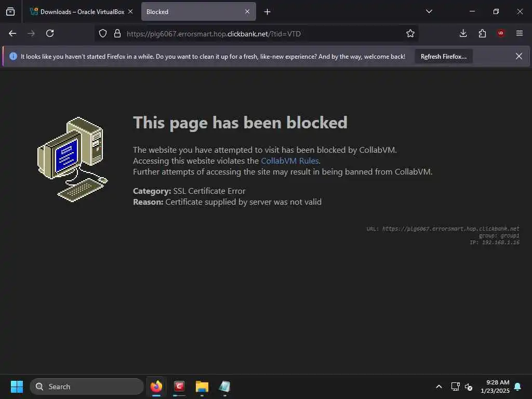Go forward one page
Viewport: 532px width, 399px height.
click(x=31, y=33)
